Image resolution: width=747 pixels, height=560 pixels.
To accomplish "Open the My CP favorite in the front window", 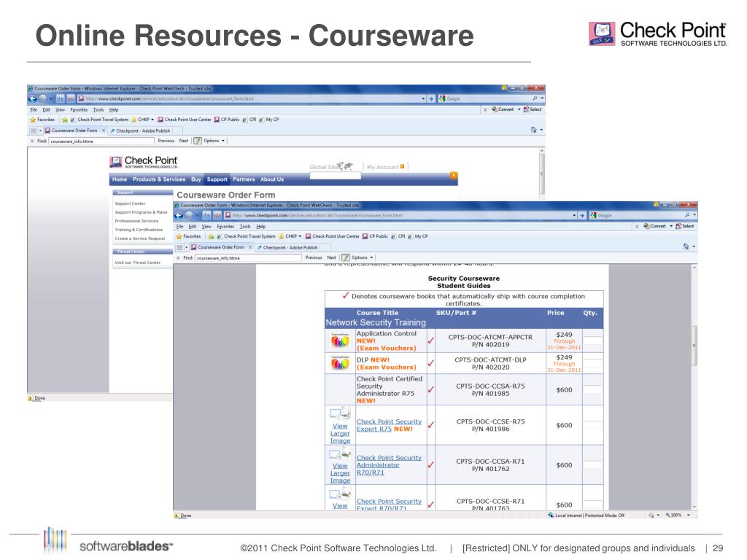I will [418, 236].
